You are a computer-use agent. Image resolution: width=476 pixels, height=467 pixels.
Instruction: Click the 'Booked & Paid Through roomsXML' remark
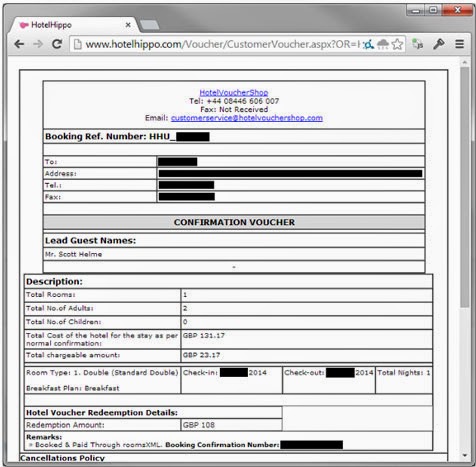[98, 445]
